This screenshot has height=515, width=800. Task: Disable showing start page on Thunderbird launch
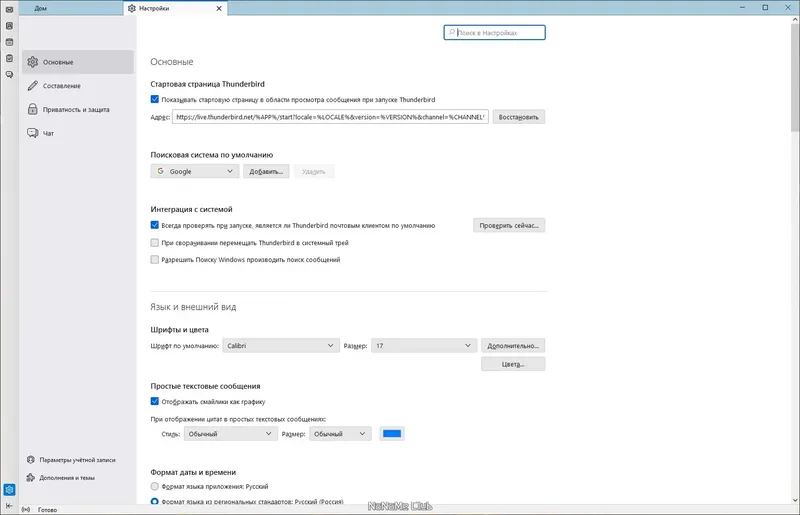point(155,99)
